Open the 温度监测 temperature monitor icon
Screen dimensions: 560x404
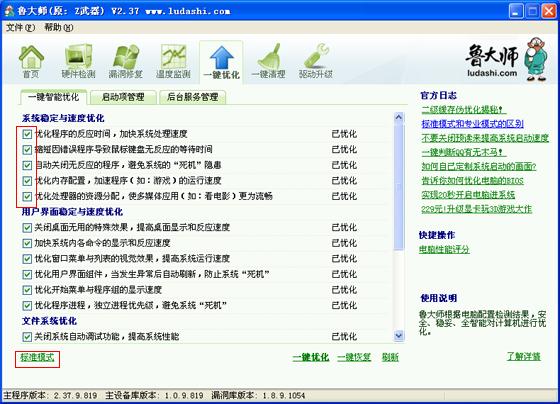(x=173, y=61)
